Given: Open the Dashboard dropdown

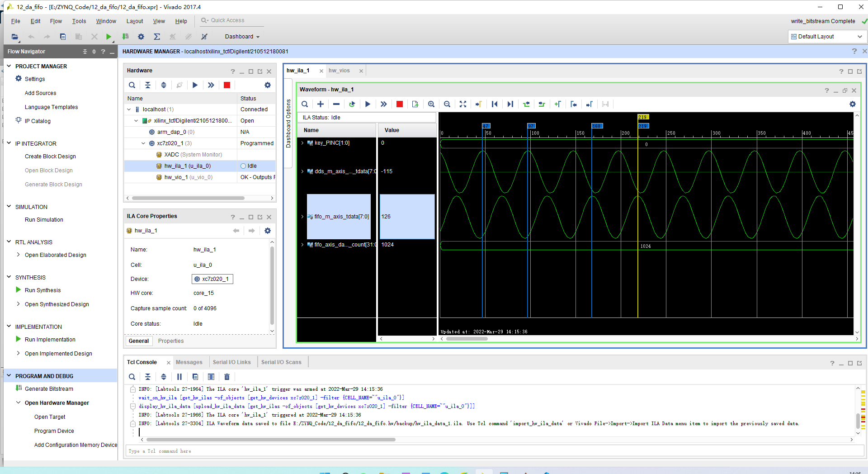Looking at the screenshot, I should [x=242, y=37].
